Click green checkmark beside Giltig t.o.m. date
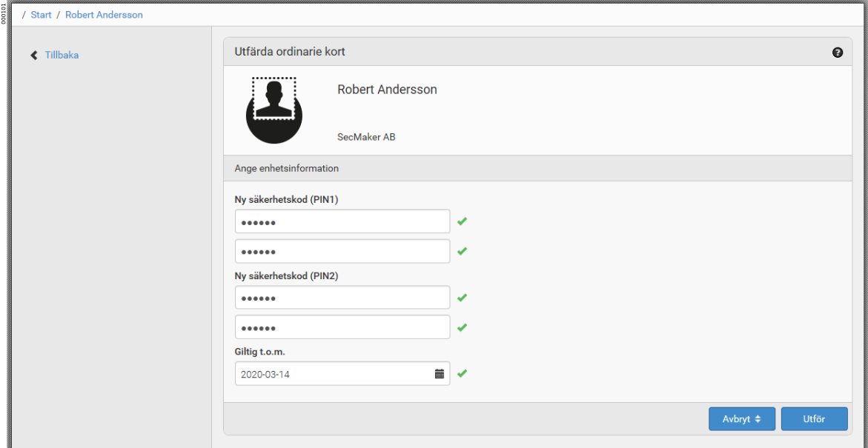This screenshot has height=448, width=868. pos(462,374)
